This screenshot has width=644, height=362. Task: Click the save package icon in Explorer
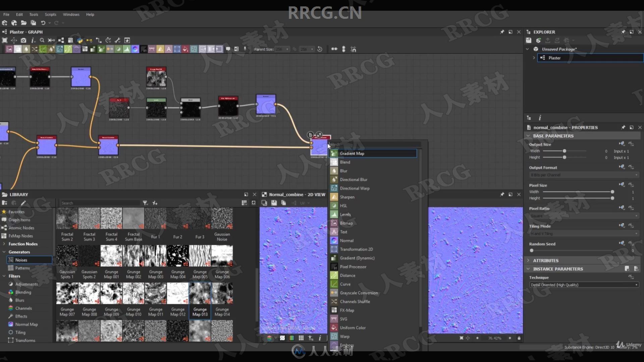pyautogui.click(x=529, y=40)
